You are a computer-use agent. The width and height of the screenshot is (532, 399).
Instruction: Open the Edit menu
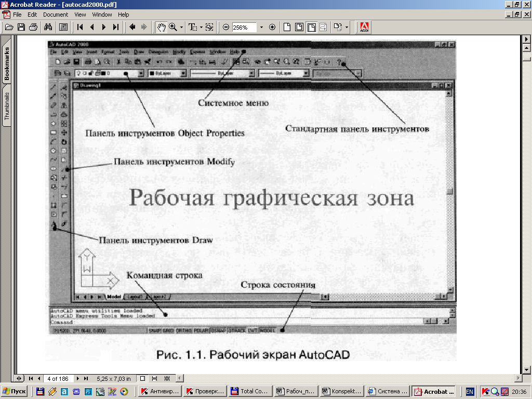32,15
